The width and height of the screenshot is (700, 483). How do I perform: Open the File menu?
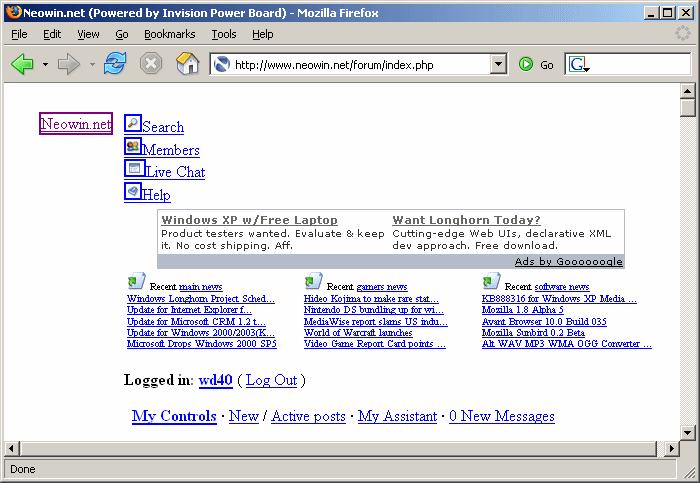[19, 34]
